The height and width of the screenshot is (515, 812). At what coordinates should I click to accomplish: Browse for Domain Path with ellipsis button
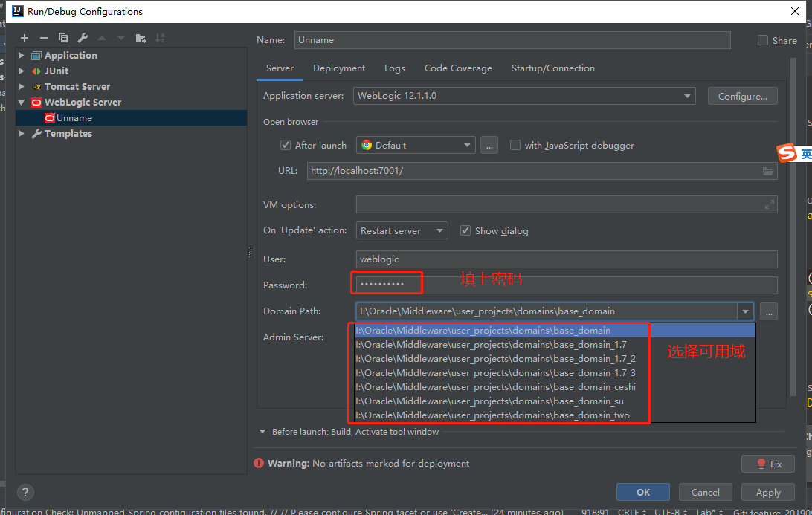tap(769, 311)
